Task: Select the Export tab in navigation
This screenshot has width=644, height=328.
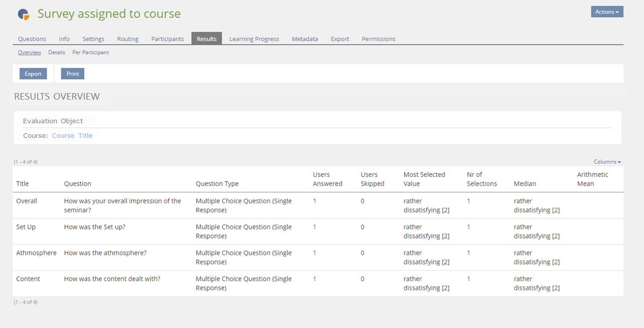Action: point(340,39)
